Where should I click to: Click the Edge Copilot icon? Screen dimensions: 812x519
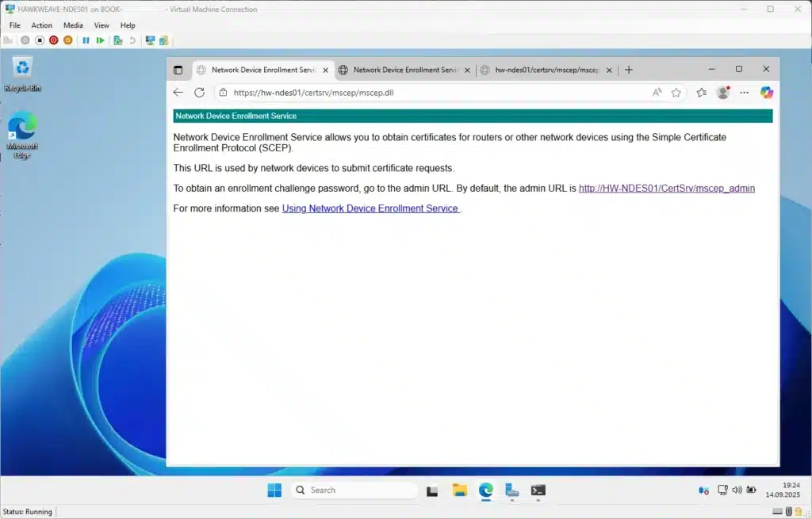(766, 93)
